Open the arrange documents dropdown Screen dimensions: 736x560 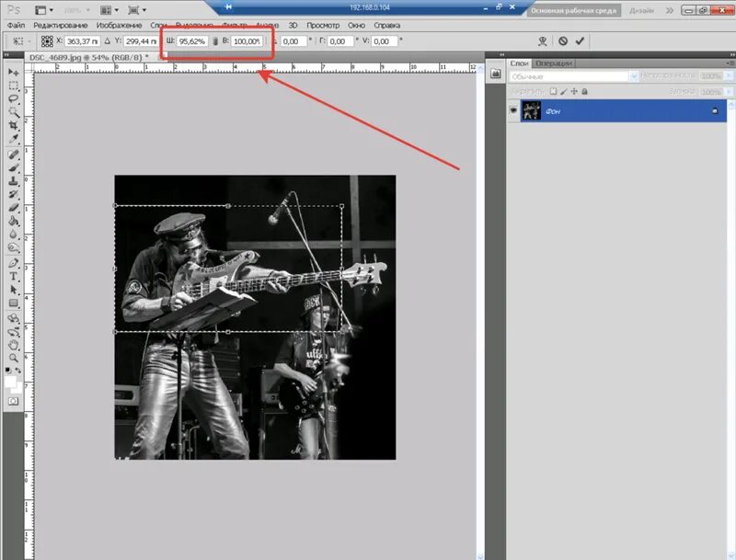pos(109,9)
